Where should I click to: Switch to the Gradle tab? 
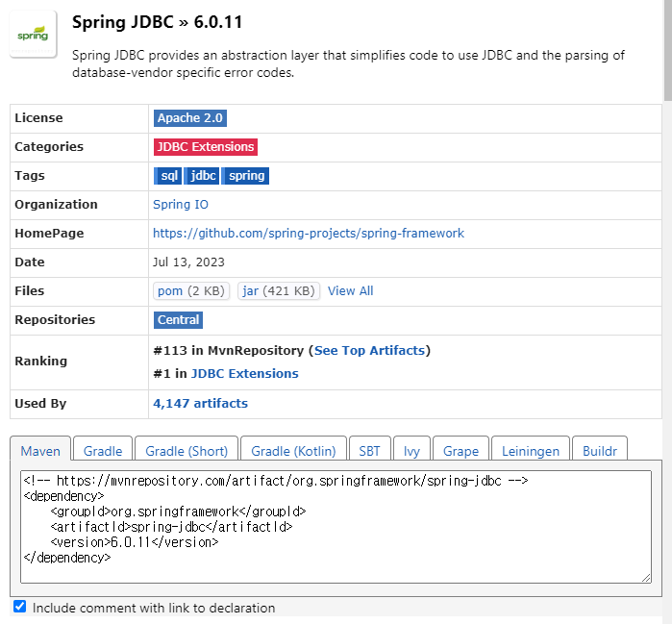click(103, 449)
